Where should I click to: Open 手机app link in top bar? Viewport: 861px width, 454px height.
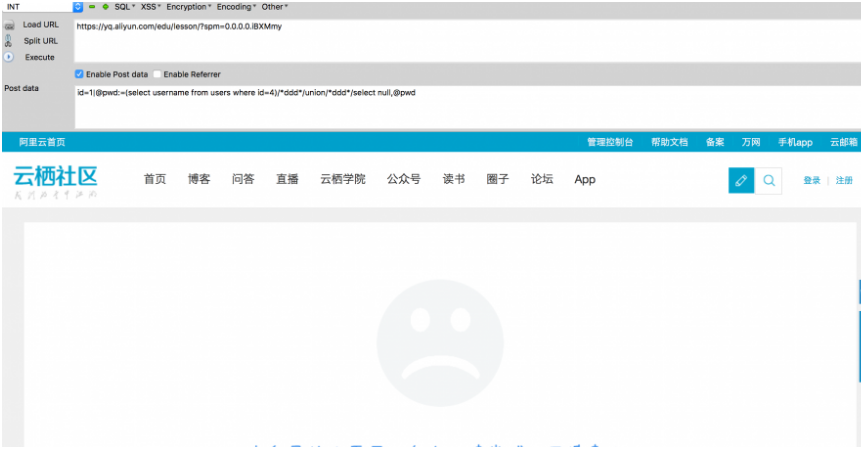pyautogui.click(x=795, y=142)
